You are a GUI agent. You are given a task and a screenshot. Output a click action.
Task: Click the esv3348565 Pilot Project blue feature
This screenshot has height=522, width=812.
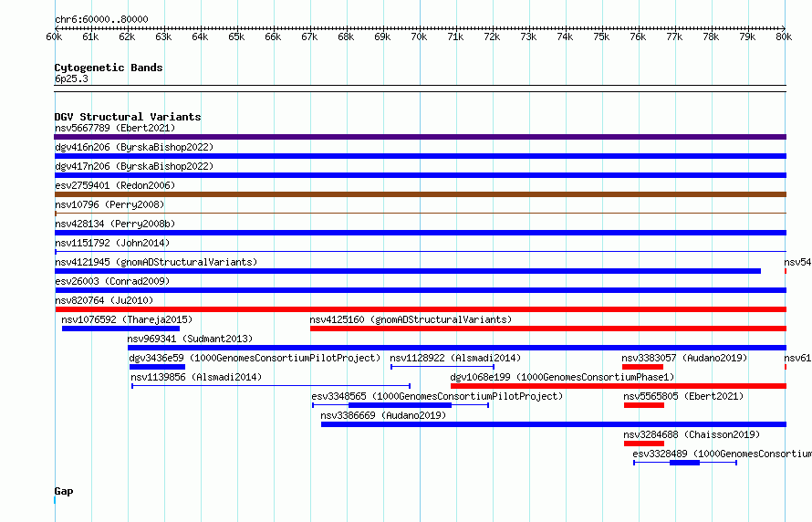[401, 405]
